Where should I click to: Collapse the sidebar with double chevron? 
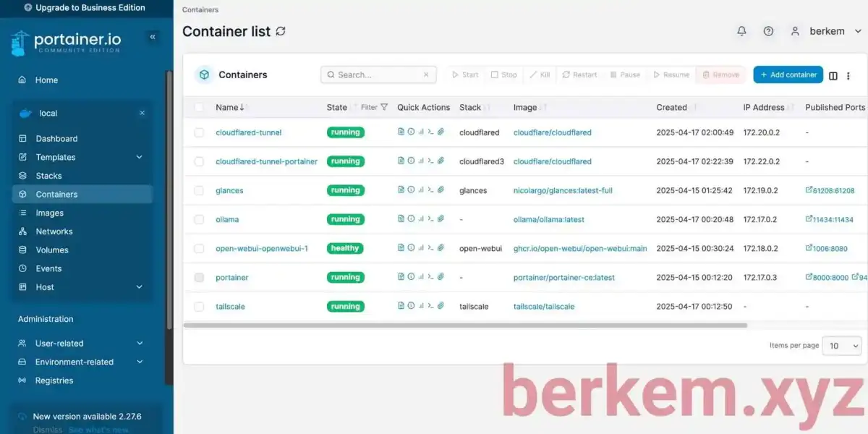(153, 37)
